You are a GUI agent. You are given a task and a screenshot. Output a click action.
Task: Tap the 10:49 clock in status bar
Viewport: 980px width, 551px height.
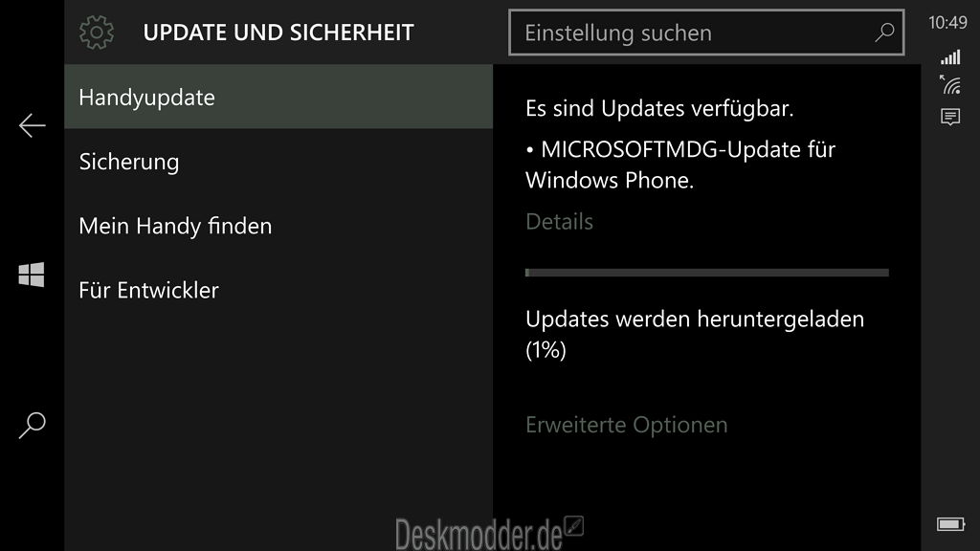[x=947, y=23]
